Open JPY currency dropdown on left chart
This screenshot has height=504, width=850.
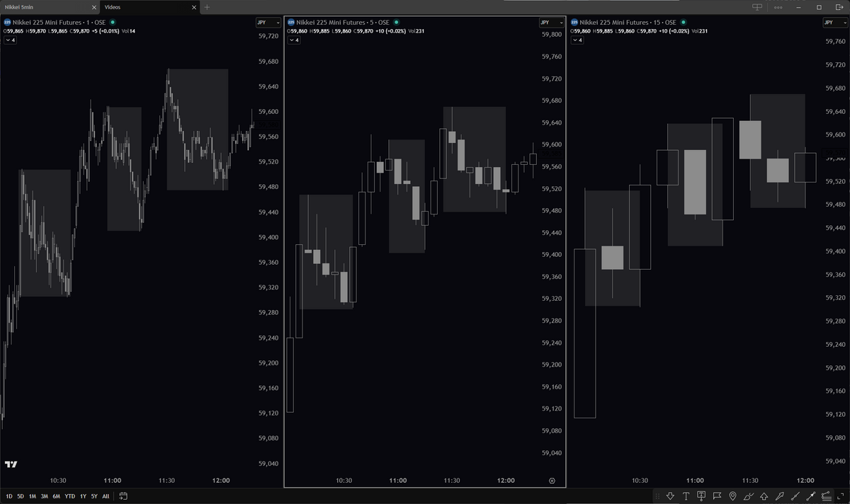click(268, 23)
